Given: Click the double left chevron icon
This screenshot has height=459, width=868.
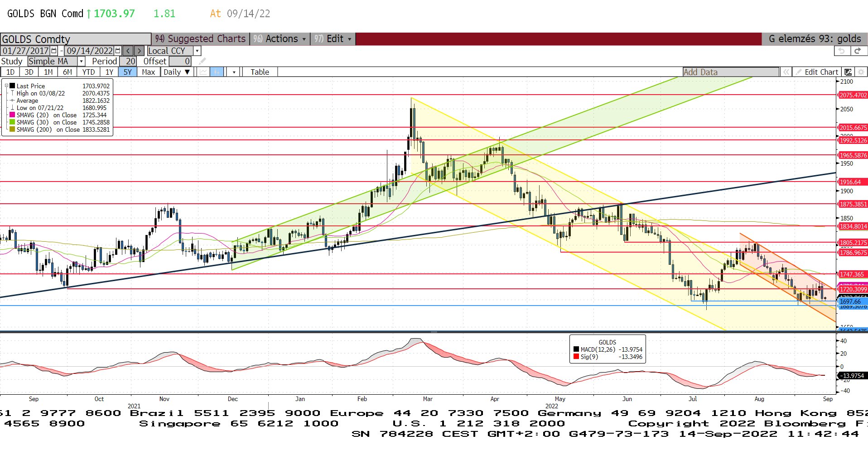Looking at the screenshot, I should click(x=786, y=72).
